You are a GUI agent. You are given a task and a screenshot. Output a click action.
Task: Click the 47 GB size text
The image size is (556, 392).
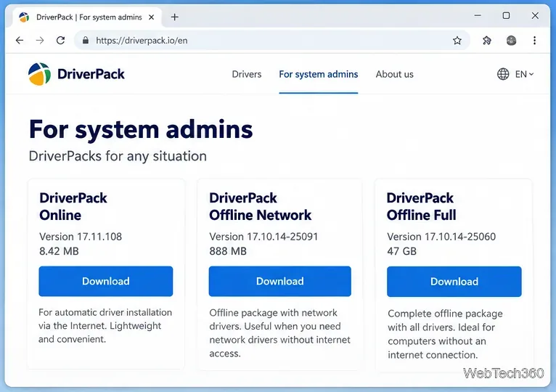[401, 251]
